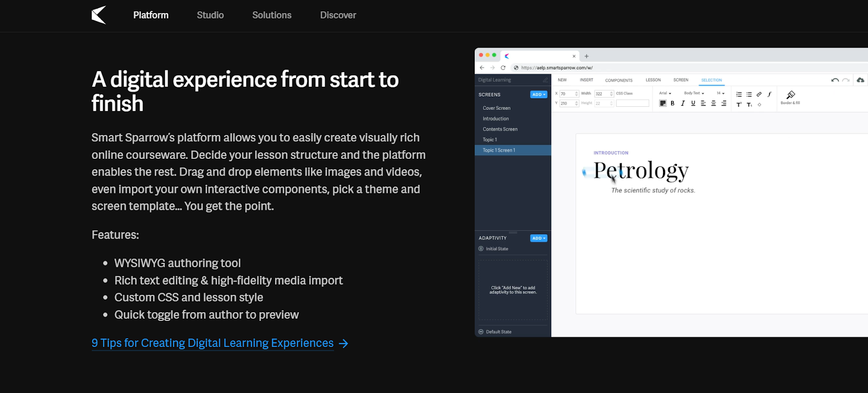Open the font size 14 dropdown

tap(720, 93)
